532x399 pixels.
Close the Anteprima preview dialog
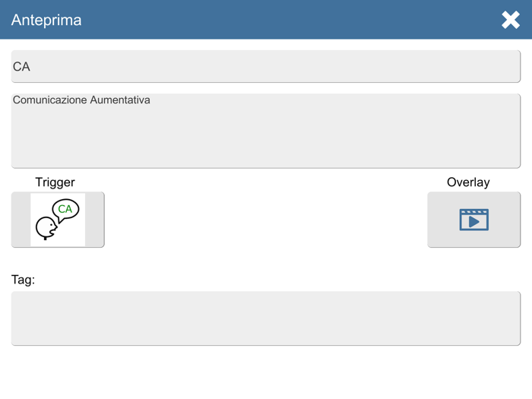(511, 20)
